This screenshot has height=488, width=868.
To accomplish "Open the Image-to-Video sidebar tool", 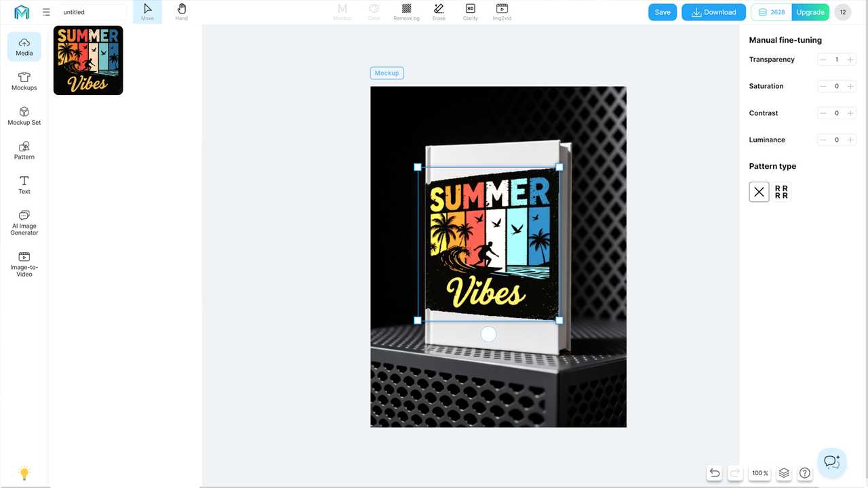I will coord(24,264).
